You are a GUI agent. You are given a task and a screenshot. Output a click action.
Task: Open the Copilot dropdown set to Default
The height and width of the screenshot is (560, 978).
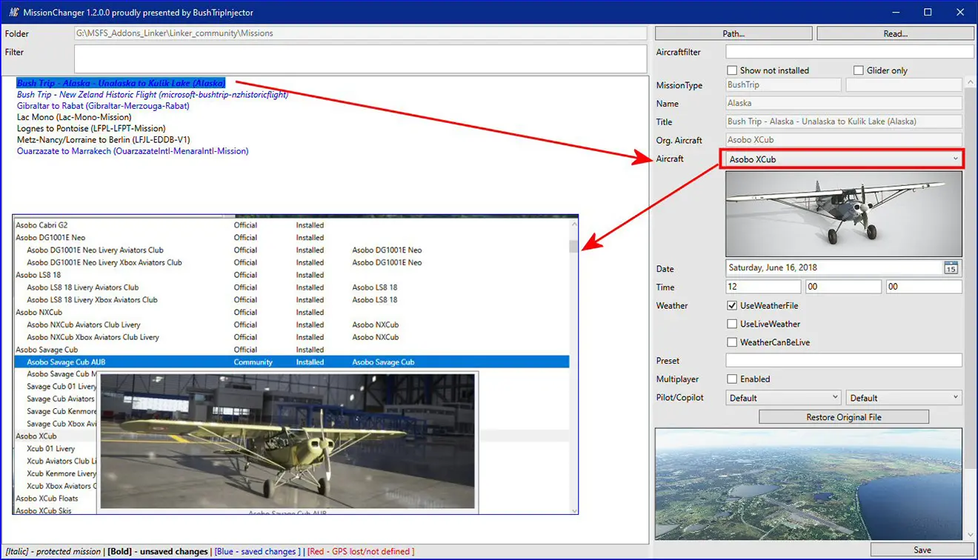(x=904, y=398)
